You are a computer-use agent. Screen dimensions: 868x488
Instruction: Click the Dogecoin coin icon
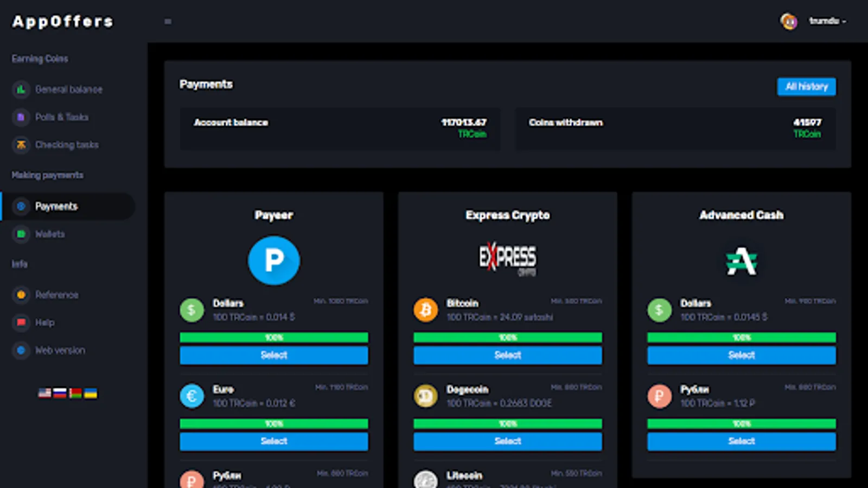tap(426, 396)
